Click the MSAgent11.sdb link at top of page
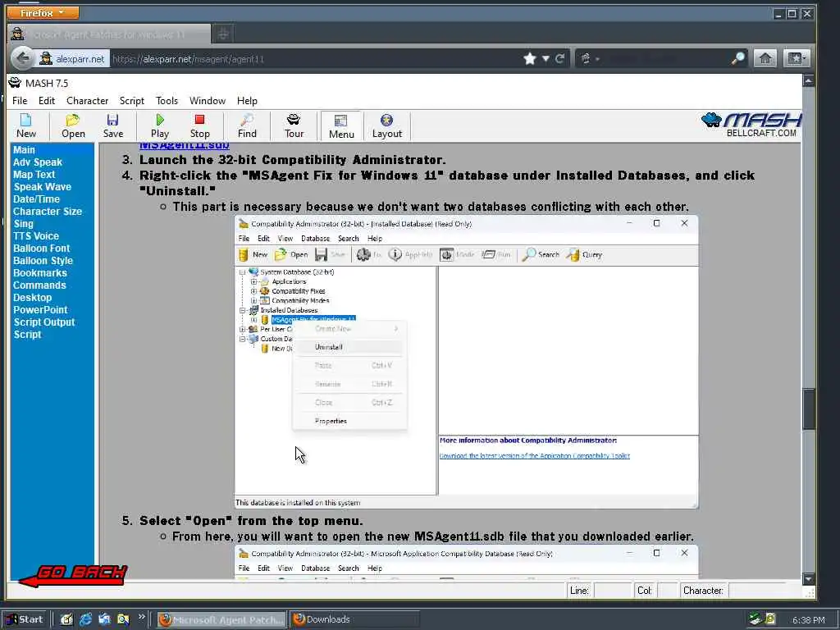 click(x=185, y=146)
